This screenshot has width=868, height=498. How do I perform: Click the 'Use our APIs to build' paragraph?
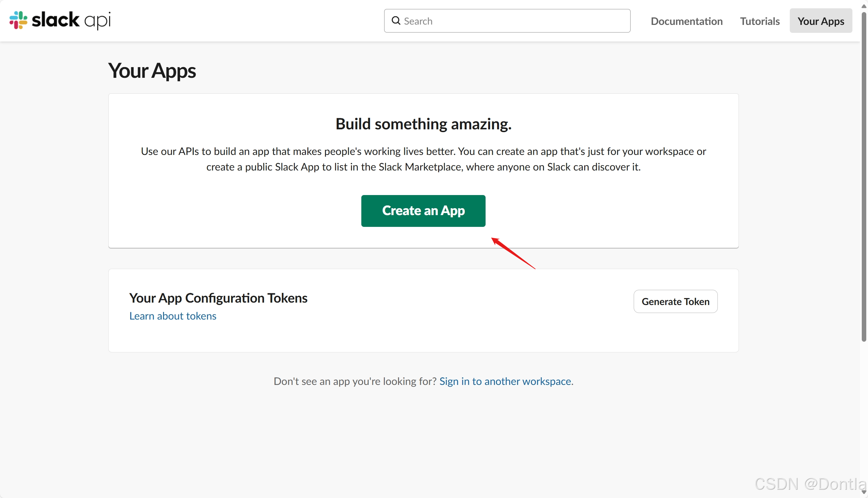click(x=423, y=159)
